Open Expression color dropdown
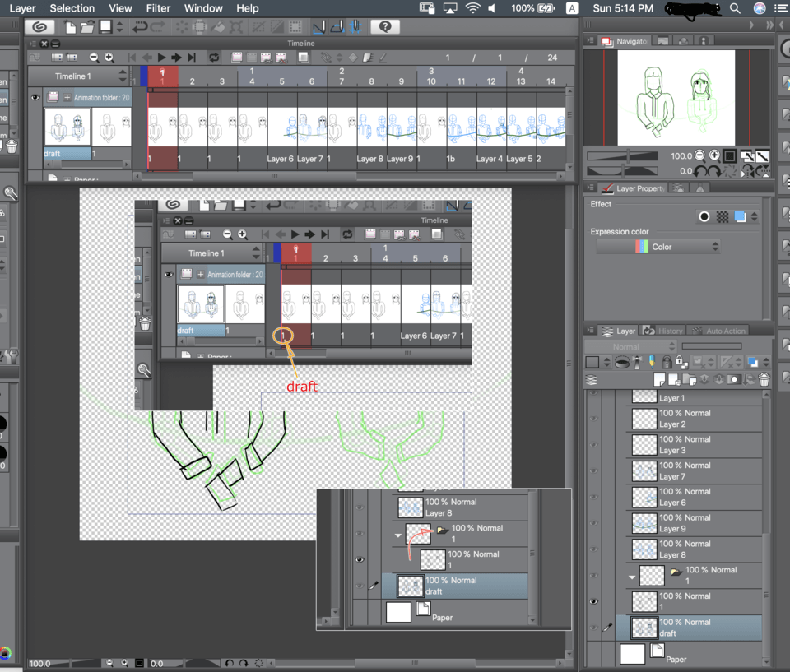 [658, 247]
